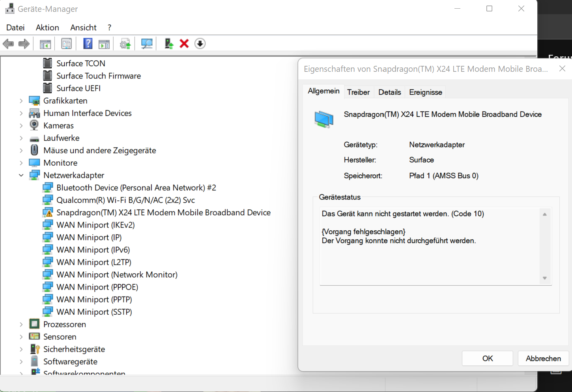The width and height of the screenshot is (572, 392).
Task: Select WAN Miniport (IKEv2)
Action: click(95, 225)
